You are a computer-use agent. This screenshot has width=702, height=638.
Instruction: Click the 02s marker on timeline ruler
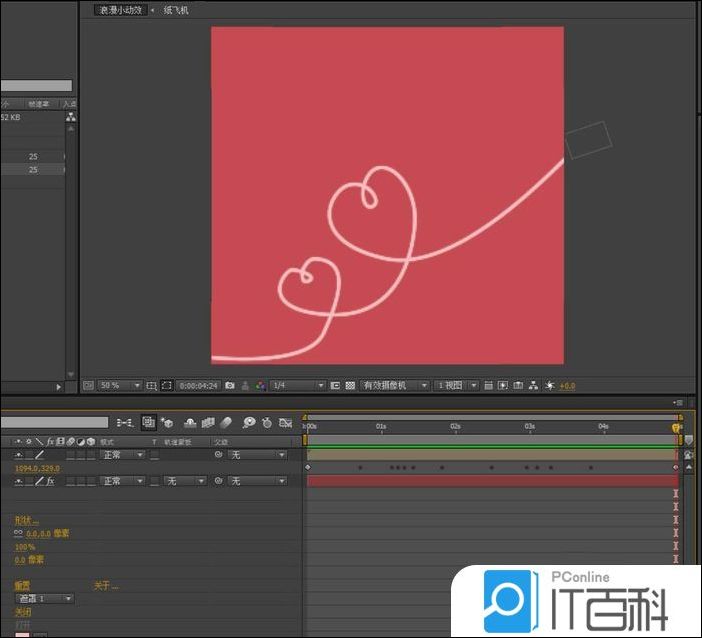click(x=455, y=426)
